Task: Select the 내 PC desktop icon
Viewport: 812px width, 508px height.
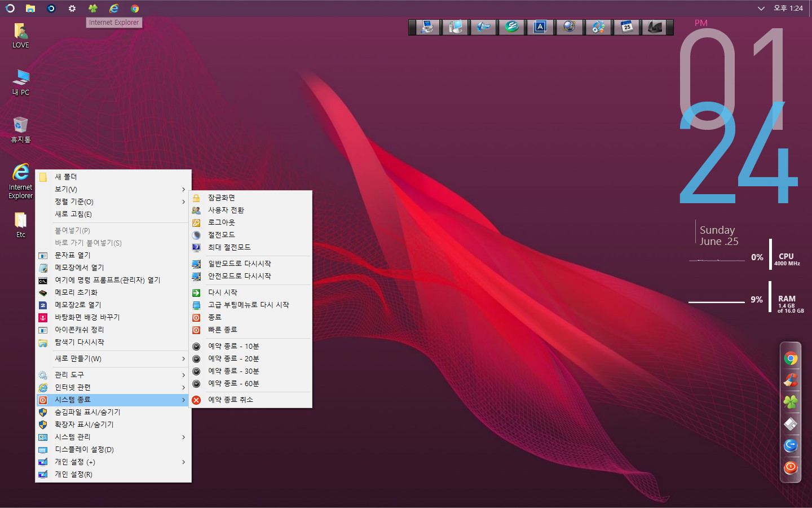Action: pos(21,82)
